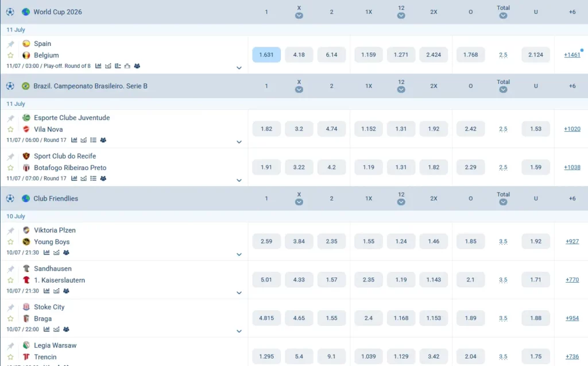588x366 pixels.
Task: Open the X dropdown in World Cup header
Action: coord(299,16)
